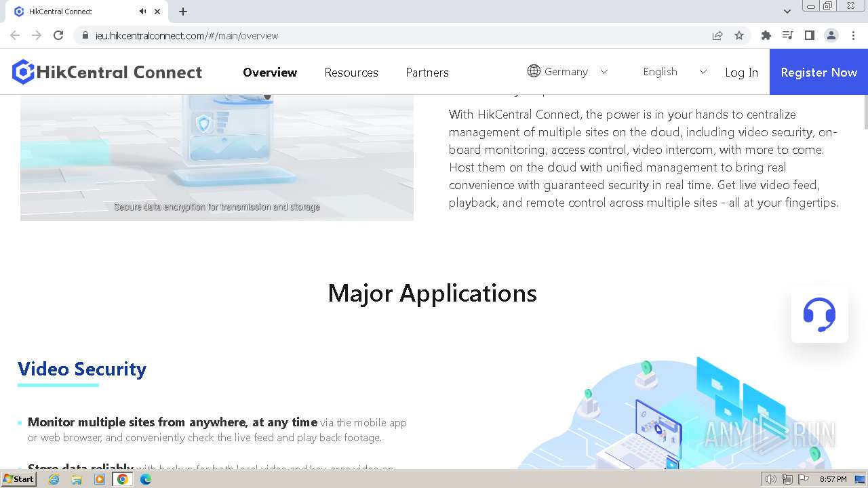Click the page vertical scrollbar thumb
This screenshot has height=488, width=868.
pos(865,113)
